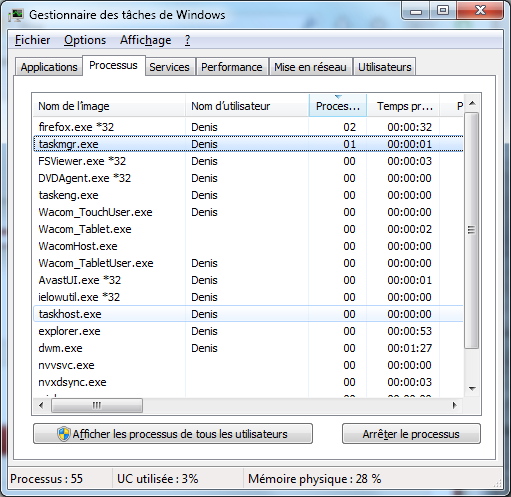The height and width of the screenshot is (497, 511).
Task: Select the explorer.exe process row
Action: (248, 331)
